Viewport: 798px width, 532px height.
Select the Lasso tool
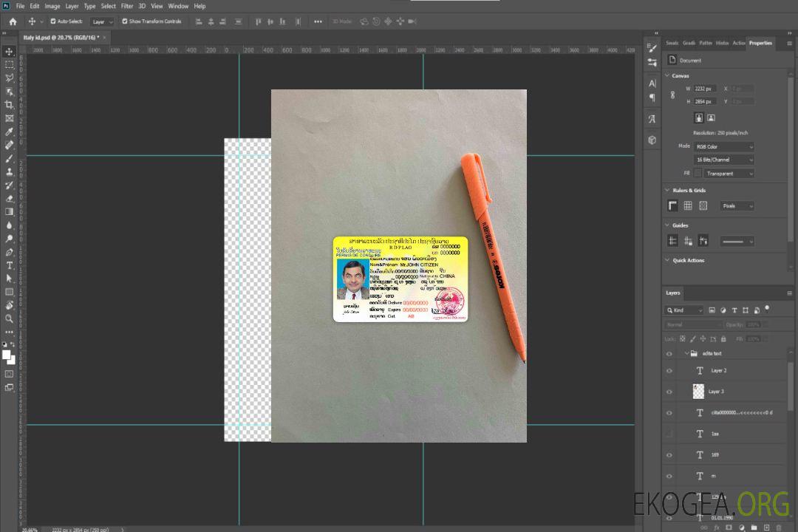click(x=10, y=78)
